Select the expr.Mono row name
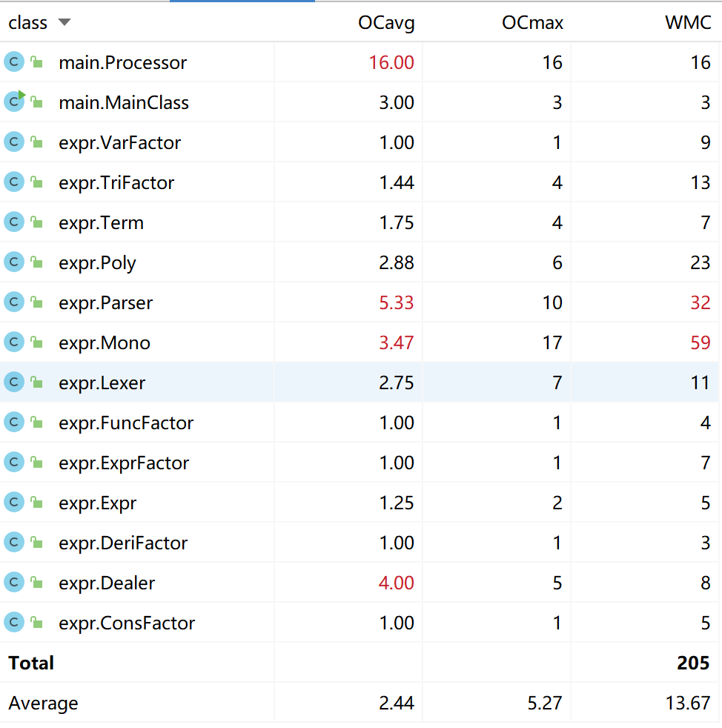Viewport: 722px width, 728px height. pyautogui.click(x=105, y=343)
